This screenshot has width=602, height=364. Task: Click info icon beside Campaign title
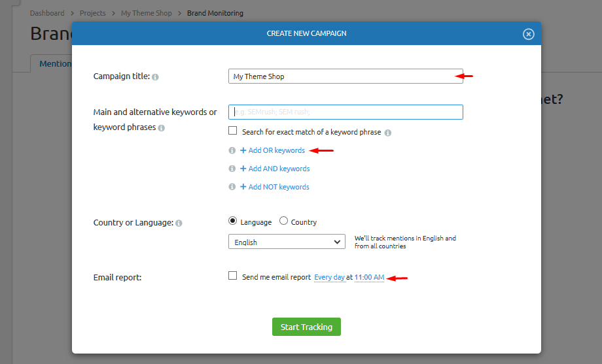(155, 77)
